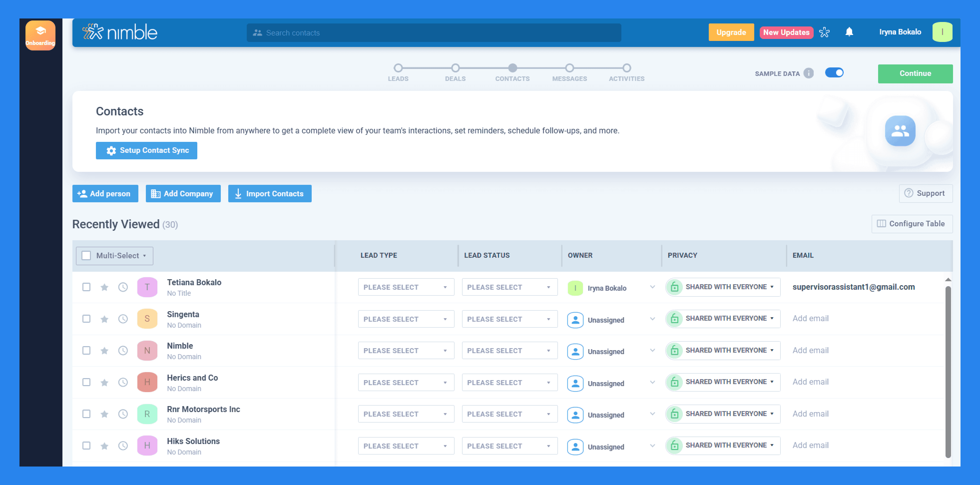Click the clock icon for Hiks Solutions

pos(123,446)
